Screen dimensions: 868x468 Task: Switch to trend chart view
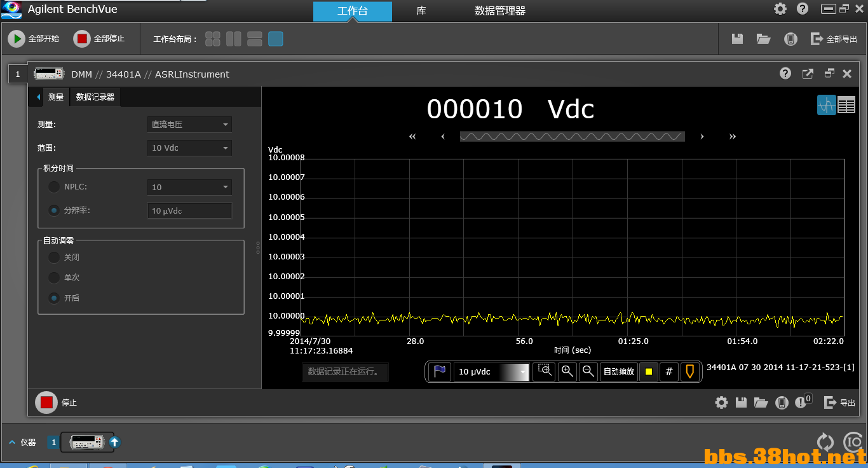point(827,105)
